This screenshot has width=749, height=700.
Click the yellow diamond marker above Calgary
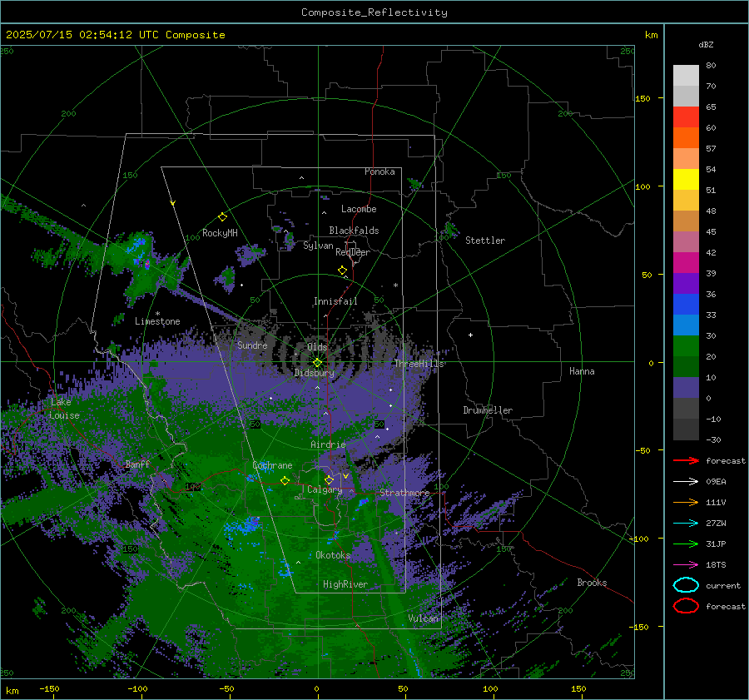click(329, 479)
